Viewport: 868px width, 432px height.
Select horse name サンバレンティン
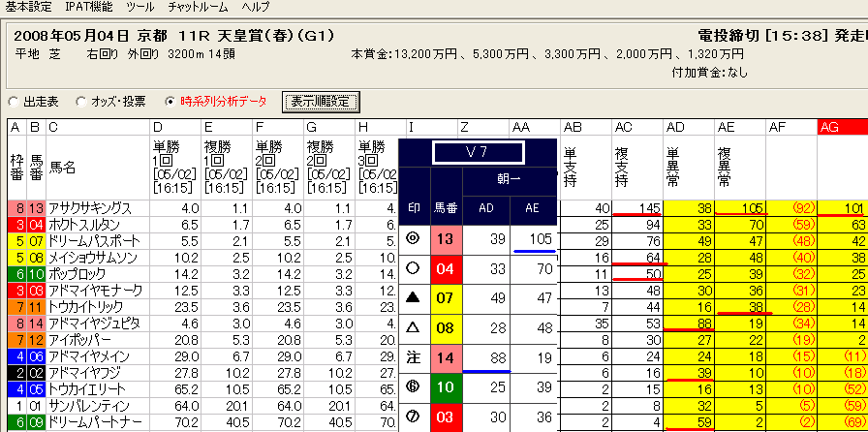tap(88, 405)
